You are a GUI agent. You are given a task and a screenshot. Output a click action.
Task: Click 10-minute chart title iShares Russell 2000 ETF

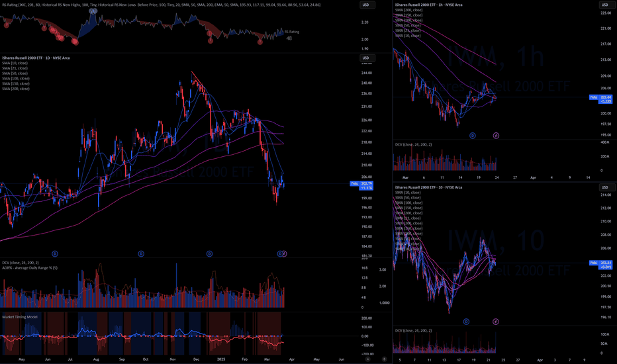[428, 187]
